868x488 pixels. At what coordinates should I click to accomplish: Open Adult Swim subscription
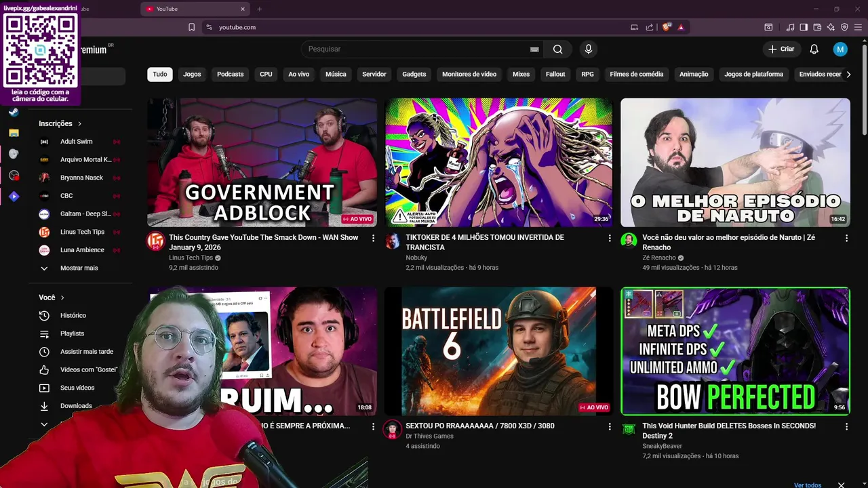click(79, 142)
